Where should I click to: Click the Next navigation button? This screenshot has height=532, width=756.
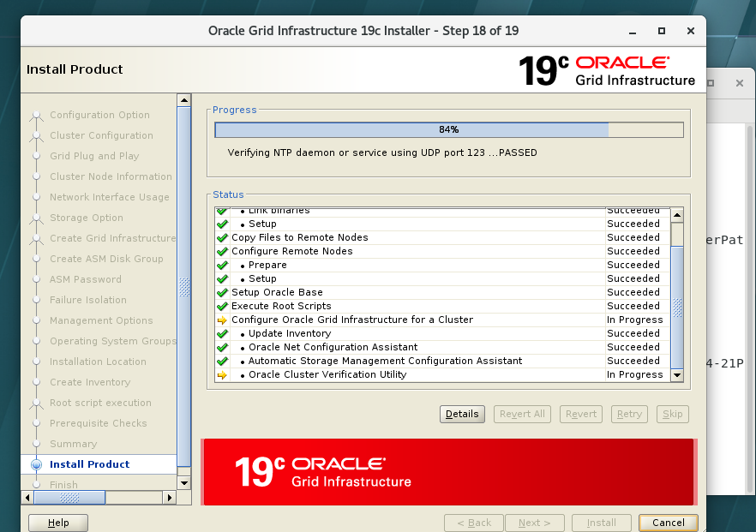tap(535, 523)
